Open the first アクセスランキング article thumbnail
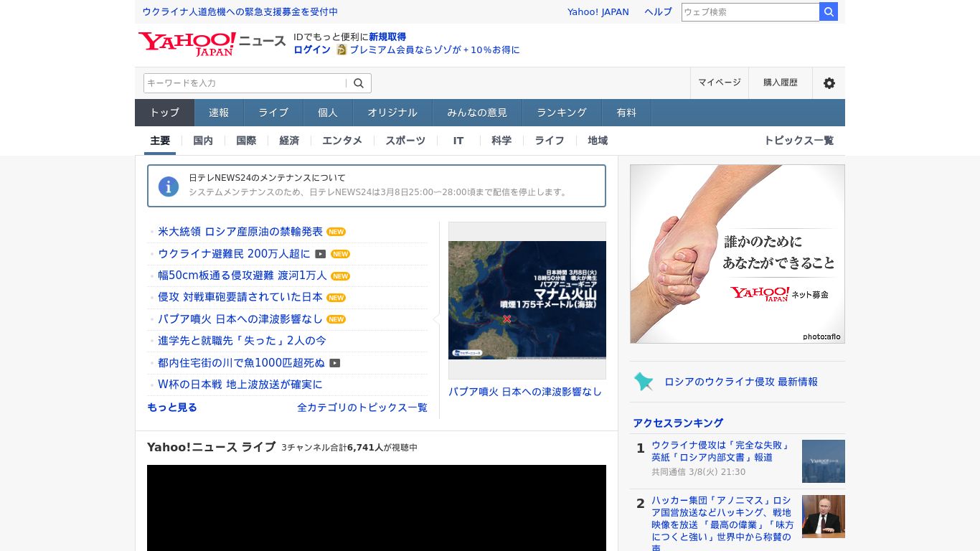 tap(823, 461)
